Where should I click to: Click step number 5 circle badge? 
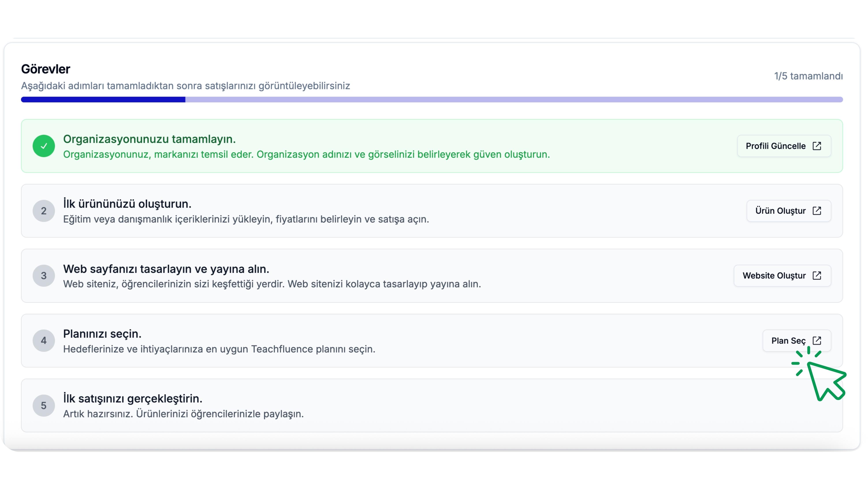(44, 405)
